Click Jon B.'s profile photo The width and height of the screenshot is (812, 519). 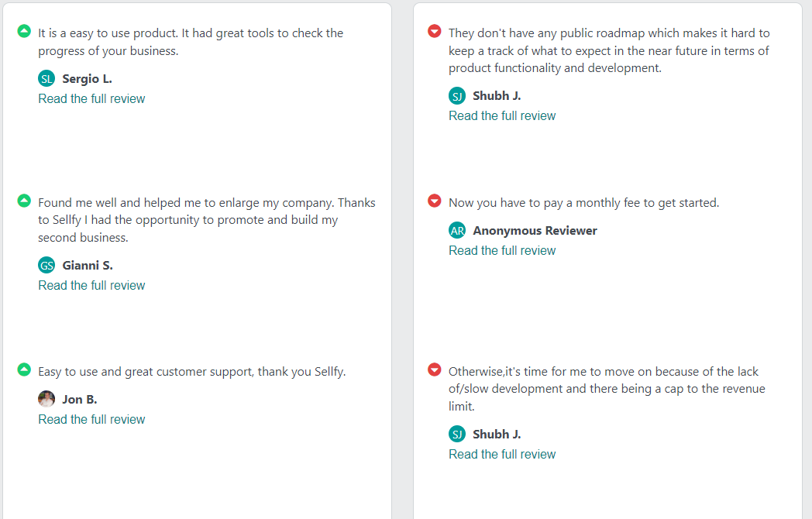point(46,400)
